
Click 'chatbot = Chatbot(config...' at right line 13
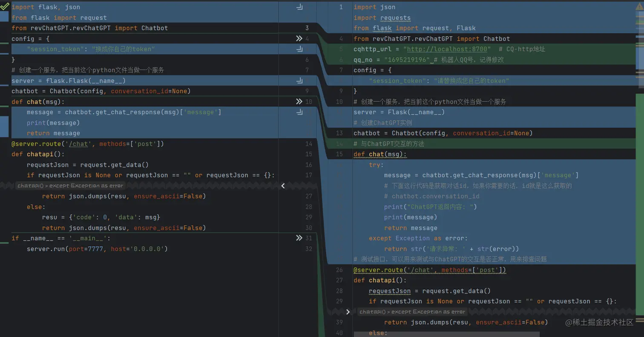(443, 133)
